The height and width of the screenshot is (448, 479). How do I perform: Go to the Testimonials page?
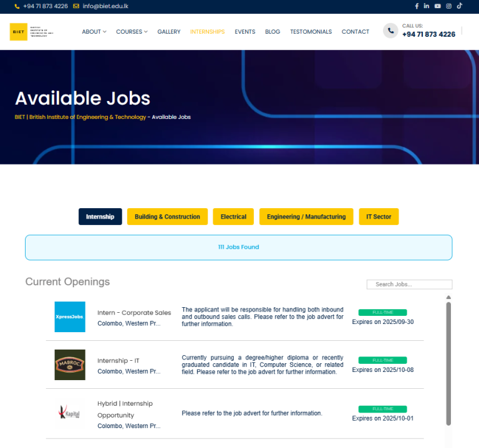311,32
